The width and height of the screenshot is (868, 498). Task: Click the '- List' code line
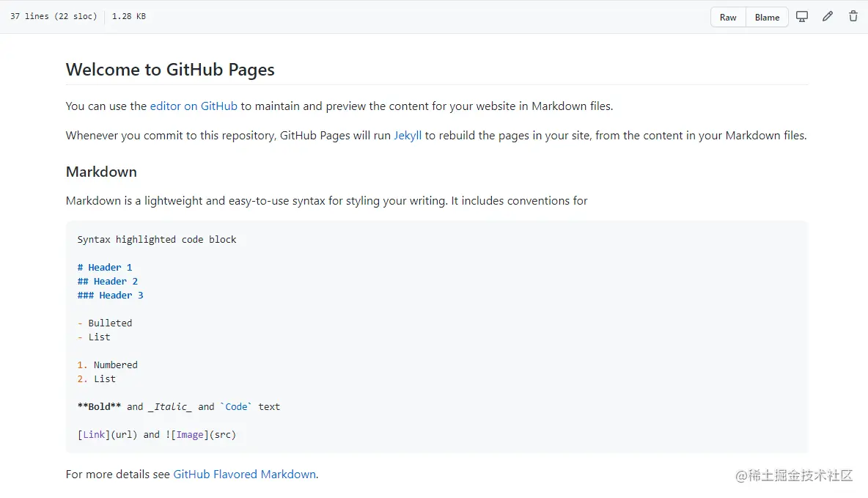(x=94, y=337)
